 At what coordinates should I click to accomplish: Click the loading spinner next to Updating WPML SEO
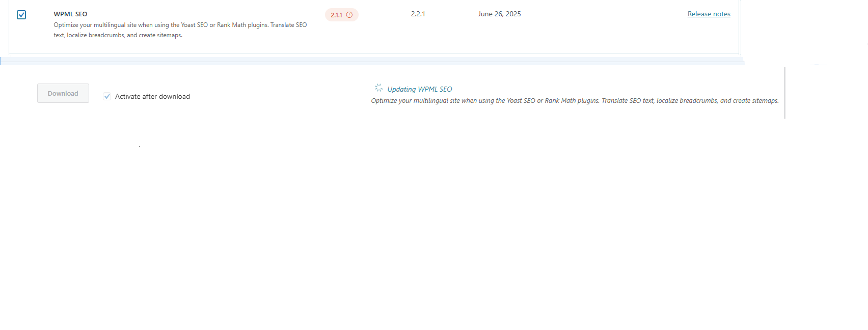coord(378,88)
